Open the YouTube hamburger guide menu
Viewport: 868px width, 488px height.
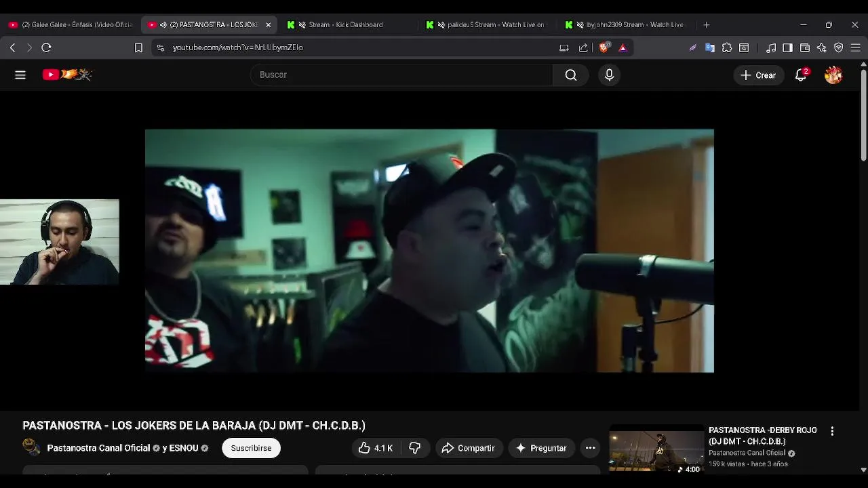20,75
